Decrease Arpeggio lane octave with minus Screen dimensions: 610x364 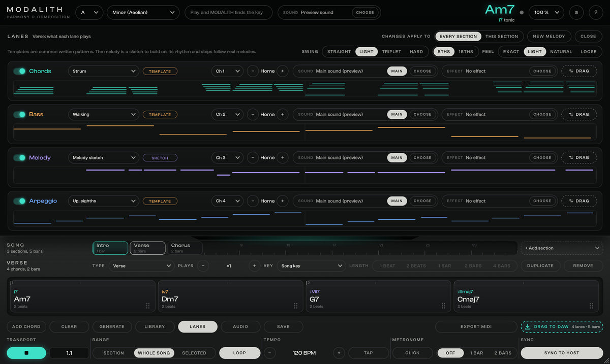(x=253, y=201)
